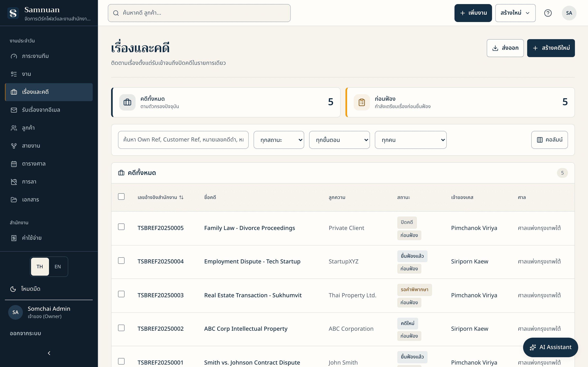Expand the สร้างใหม่ dropdown in header
The image size is (588, 367).
(515, 13)
